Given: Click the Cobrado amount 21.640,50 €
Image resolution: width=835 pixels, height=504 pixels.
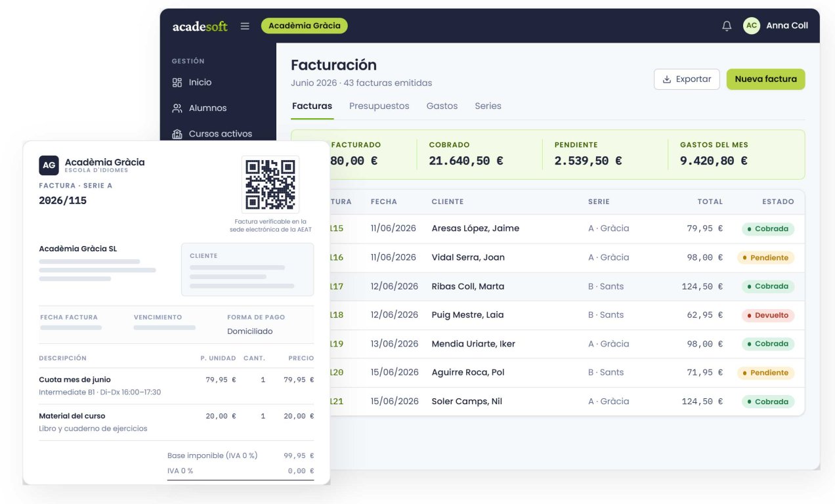Looking at the screenshot, I should (466, 161).
